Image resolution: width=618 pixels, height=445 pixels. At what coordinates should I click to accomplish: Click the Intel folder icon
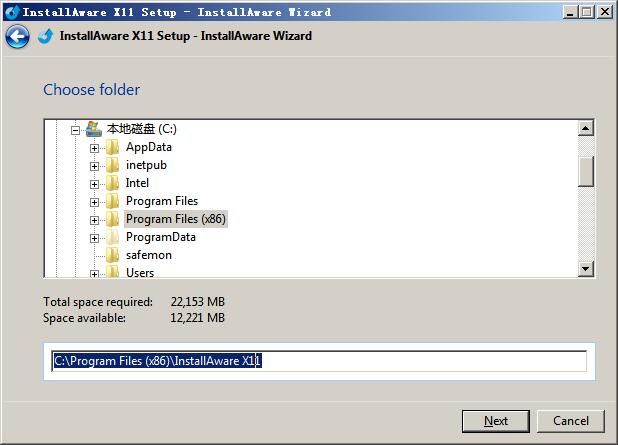(112, 183)
